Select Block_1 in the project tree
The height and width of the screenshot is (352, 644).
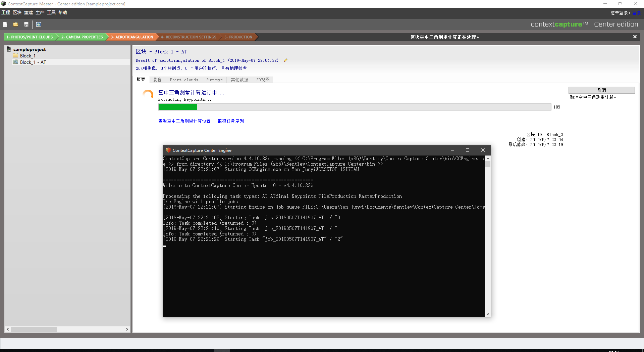28,56
